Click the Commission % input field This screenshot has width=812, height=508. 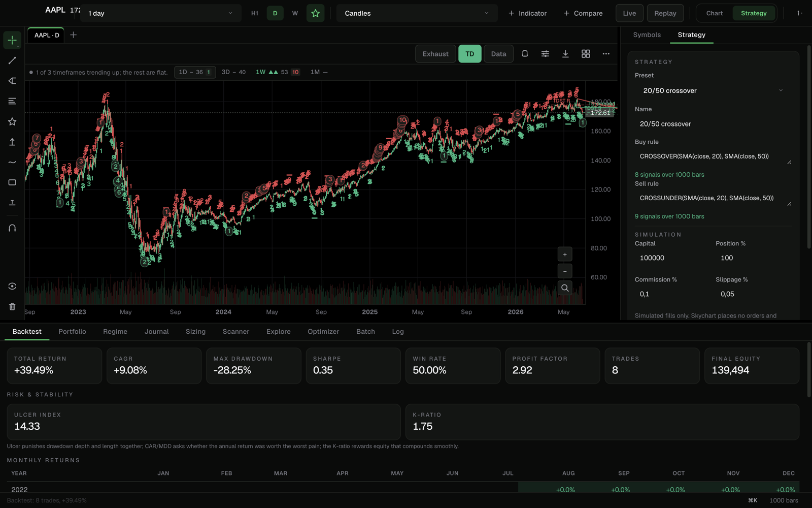point(672,294)
